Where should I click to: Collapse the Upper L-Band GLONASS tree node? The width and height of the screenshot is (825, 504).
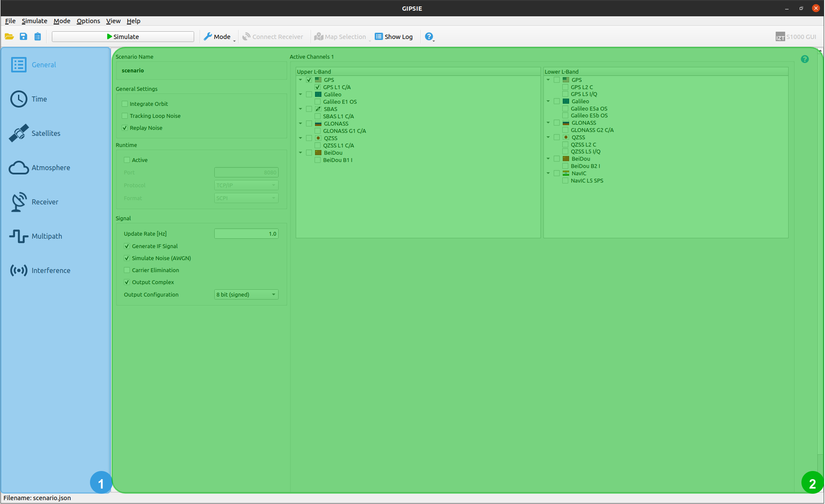(x=300, y=123)
